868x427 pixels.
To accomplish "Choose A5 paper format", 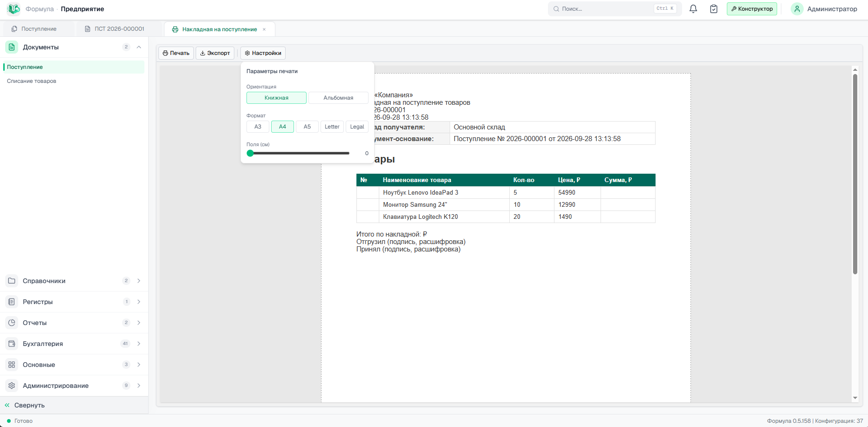I will point(307,127).
